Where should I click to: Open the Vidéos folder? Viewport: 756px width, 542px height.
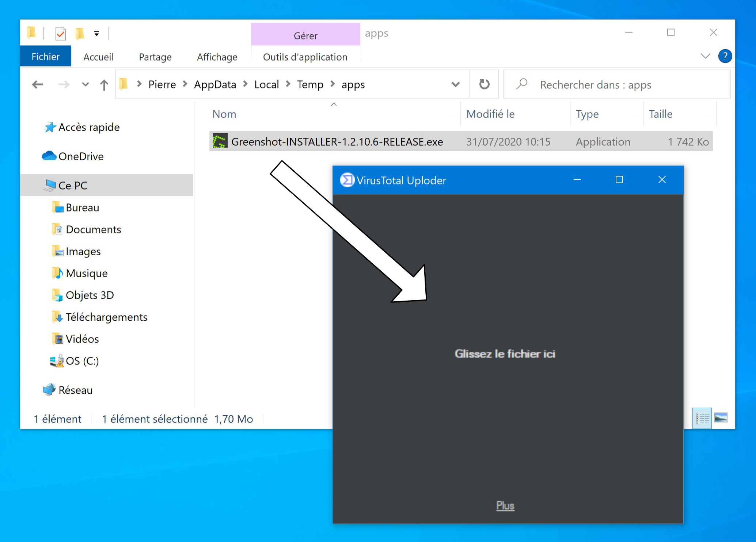[82, 339]
